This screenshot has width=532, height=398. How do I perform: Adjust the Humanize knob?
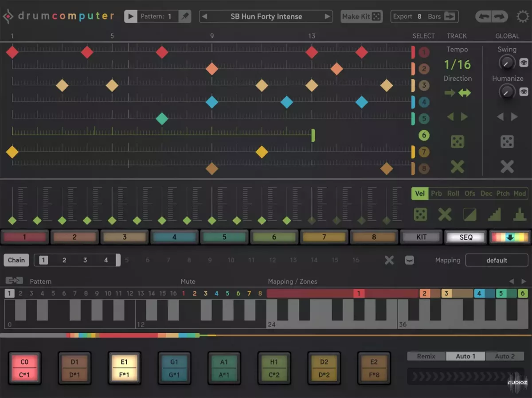click(x=507, y=92)
